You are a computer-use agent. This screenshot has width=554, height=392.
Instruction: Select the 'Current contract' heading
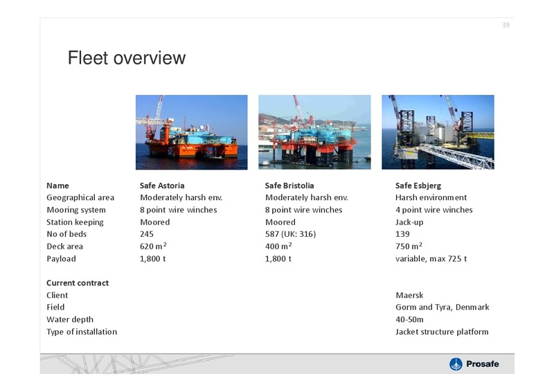pyautogui.click(x=78, y=283)
